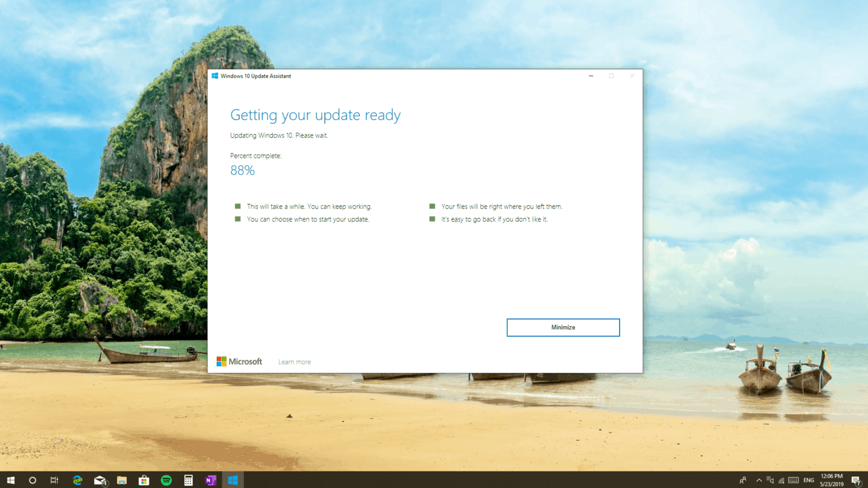868x488 pixels.
Task: Minimize the Update Assistant window from title bar
Action: click(591, 76)
